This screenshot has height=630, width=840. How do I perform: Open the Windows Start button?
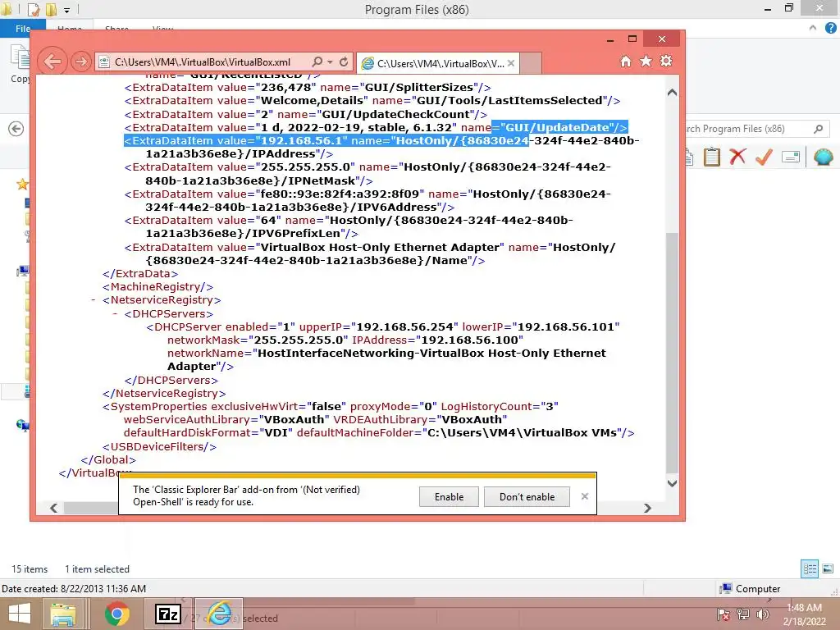tap(20, 614)
